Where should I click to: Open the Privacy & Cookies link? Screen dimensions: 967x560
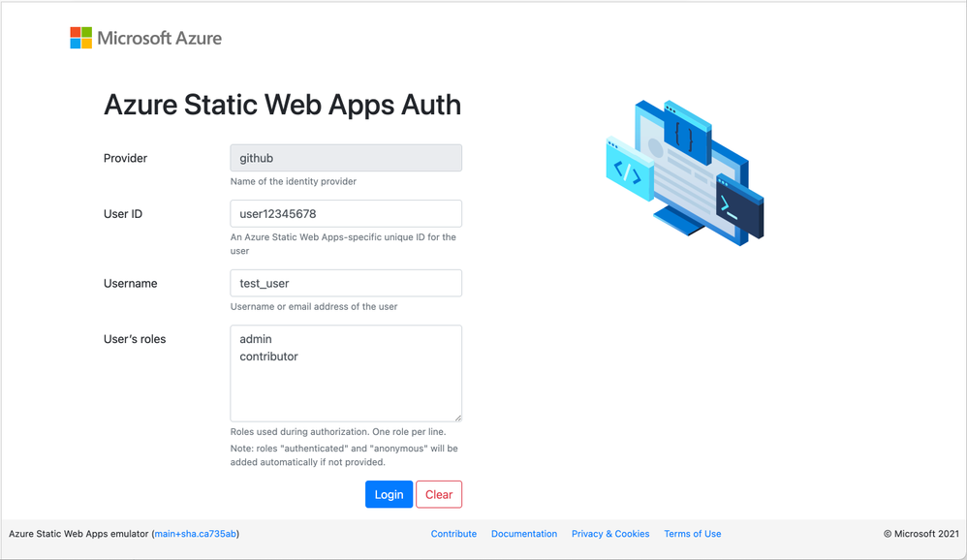coord(610,534)
